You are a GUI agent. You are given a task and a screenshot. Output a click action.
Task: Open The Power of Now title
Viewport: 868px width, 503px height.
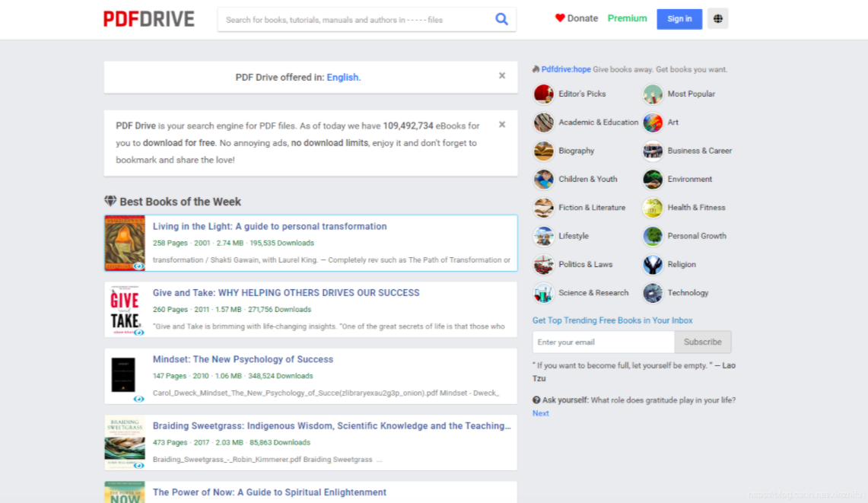[x=269, y=492]
